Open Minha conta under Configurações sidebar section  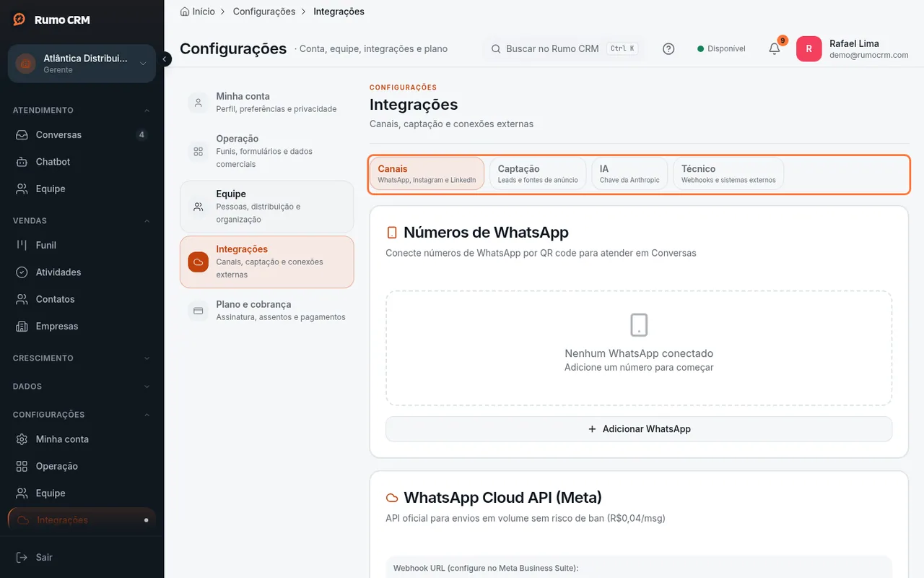pos(82,439)
